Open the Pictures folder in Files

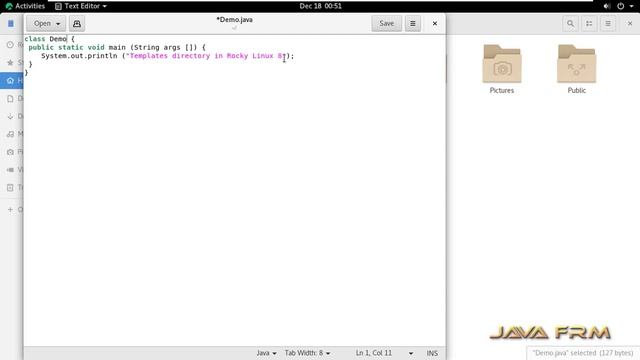(x=502, y=64)
